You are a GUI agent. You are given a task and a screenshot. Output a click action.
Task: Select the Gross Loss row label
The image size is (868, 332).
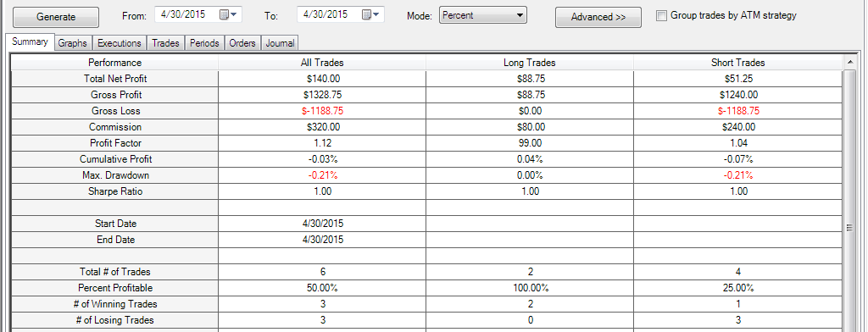[114, 111]
